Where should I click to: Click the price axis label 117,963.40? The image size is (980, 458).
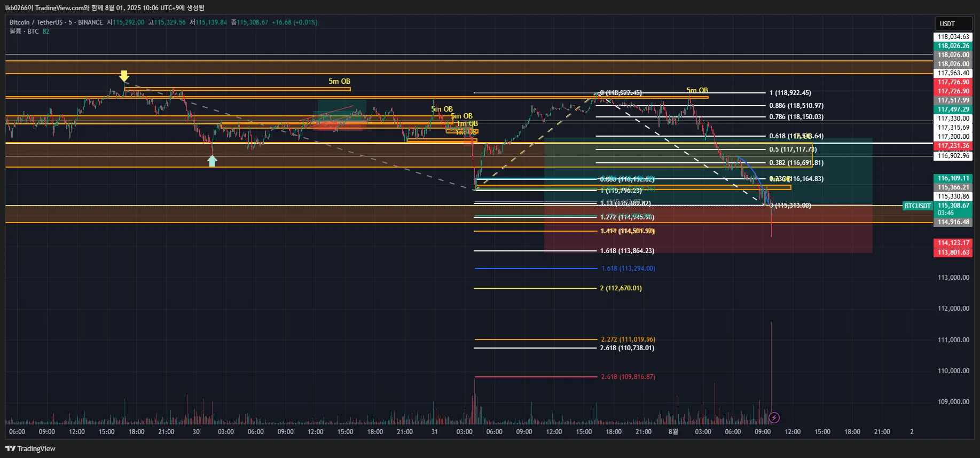click(953, 73)
